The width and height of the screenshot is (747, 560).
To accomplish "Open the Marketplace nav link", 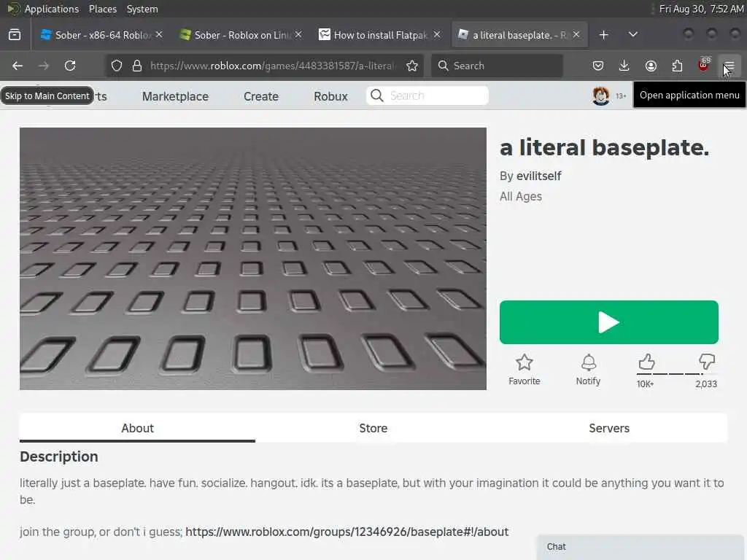I will tap(175, 96).
